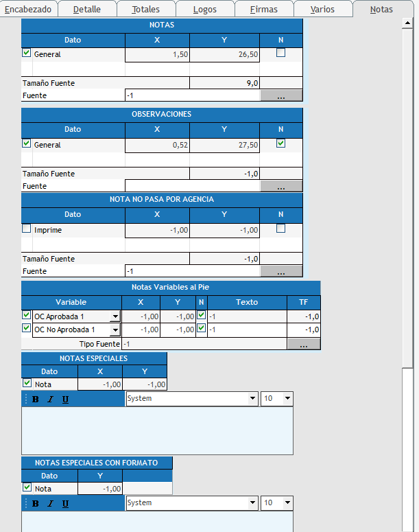This screenshot has width=419, height=532.
Task: Click Italic icon in Notas Especiales editor
Action: (x=50, y=400)
